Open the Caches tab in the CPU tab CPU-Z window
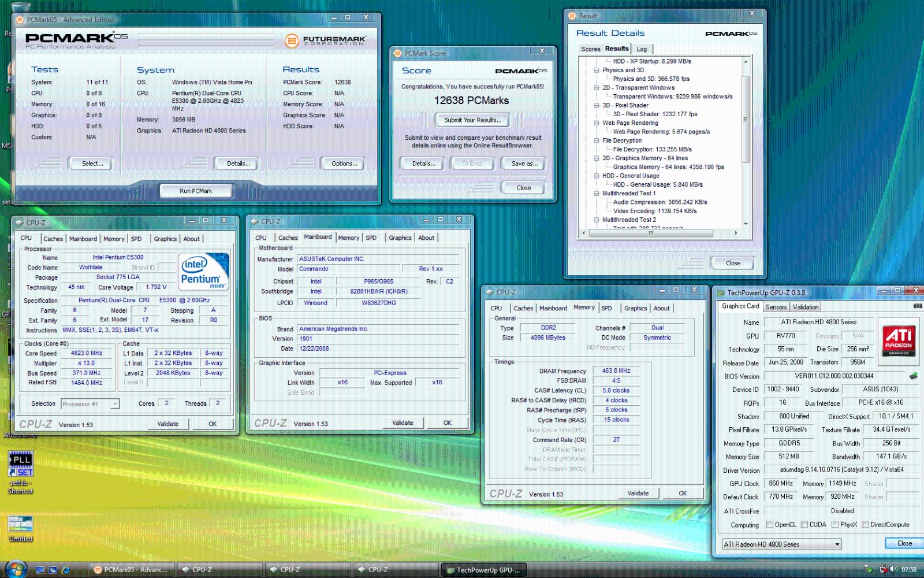The height and width of the screenshot is (578, 924). tap(53, 239)
